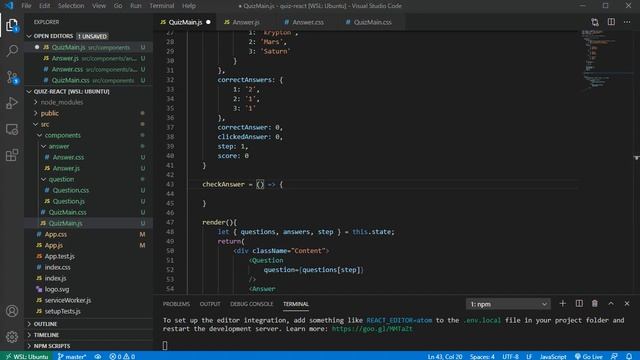640x360 pixels.
Task: Open the goo.gl link in terminal
Action: 372,329
